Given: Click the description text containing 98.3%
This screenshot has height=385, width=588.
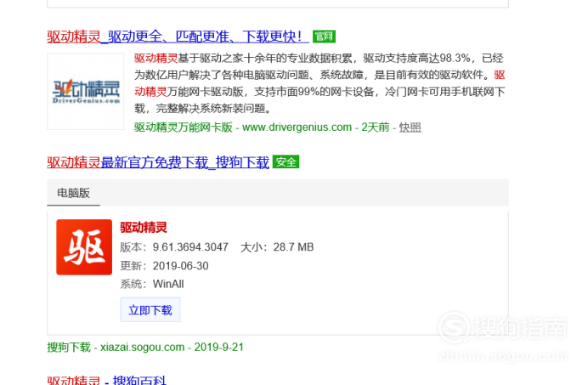Looking at the screenshot, I should (x=319, y=83).
